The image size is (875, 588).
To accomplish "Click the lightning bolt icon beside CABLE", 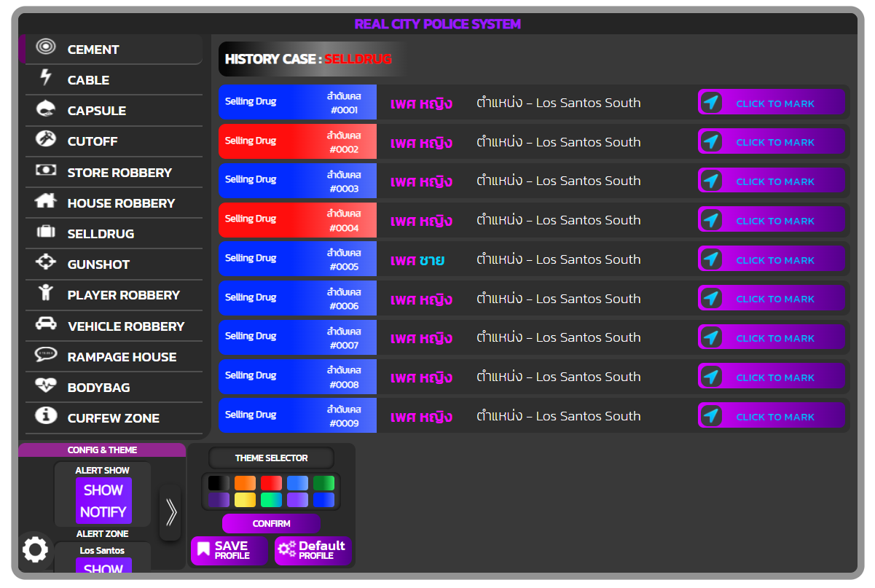I will [45, 79].
